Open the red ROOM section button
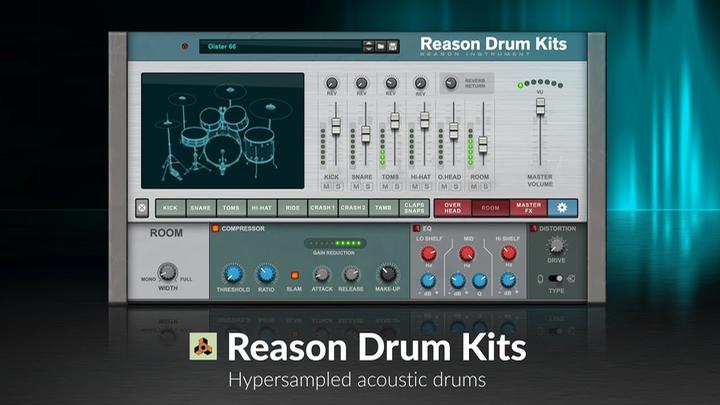Image resolution: width=720 pixels, height=405 pixels. 490,208
